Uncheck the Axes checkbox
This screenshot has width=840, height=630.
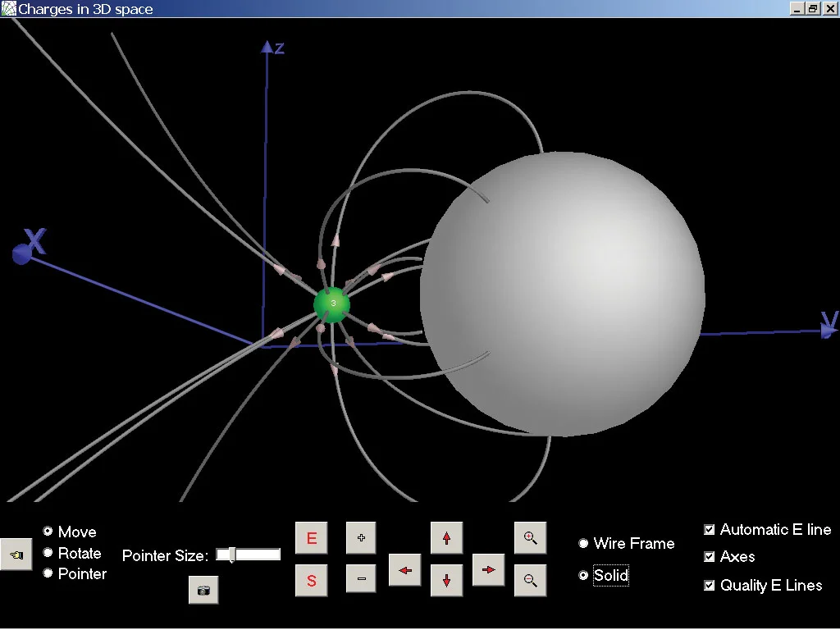point(708,557)
